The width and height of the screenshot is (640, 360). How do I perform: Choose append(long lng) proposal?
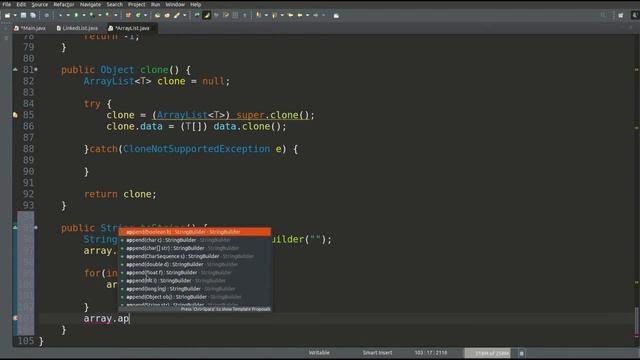pos(195,289)
